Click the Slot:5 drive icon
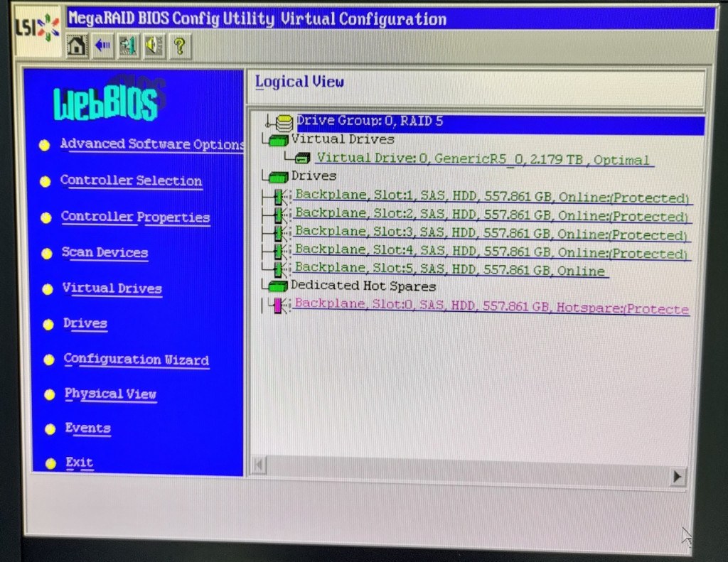This screenshot has width=728, height=562. point(280,269)
